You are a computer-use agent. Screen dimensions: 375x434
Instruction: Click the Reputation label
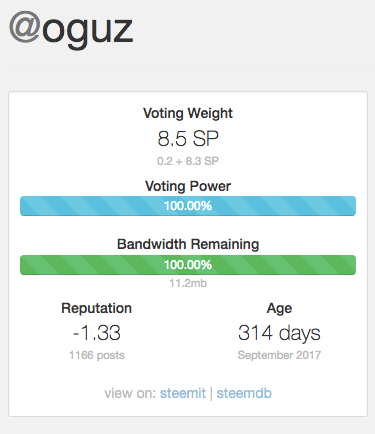(x=97, y=308)
